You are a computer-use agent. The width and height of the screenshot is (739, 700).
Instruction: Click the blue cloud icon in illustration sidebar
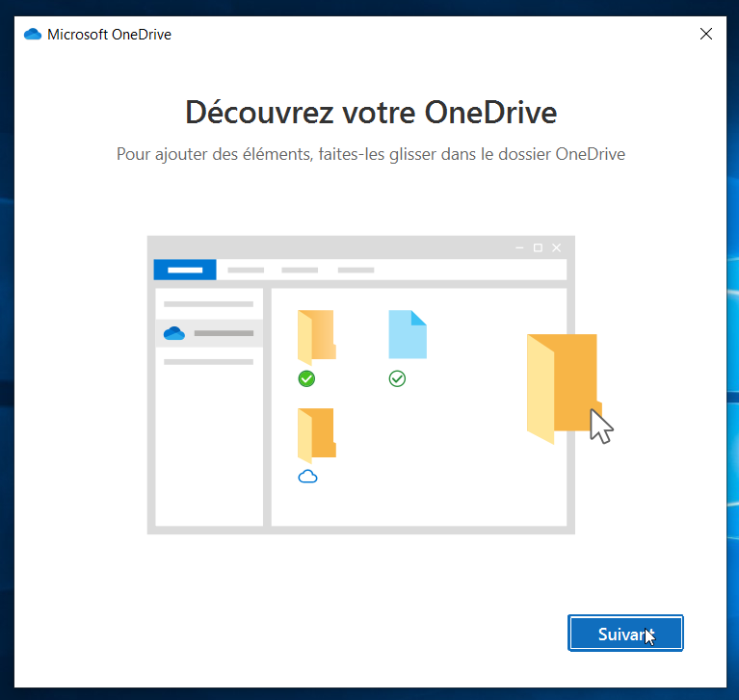(174, 333)
